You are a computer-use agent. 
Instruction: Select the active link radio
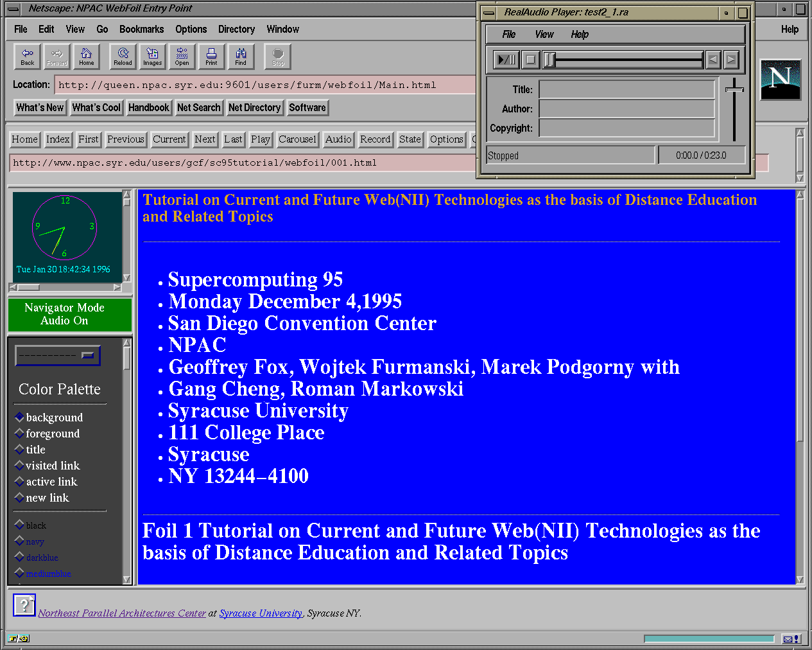click(x=19, y=481)
